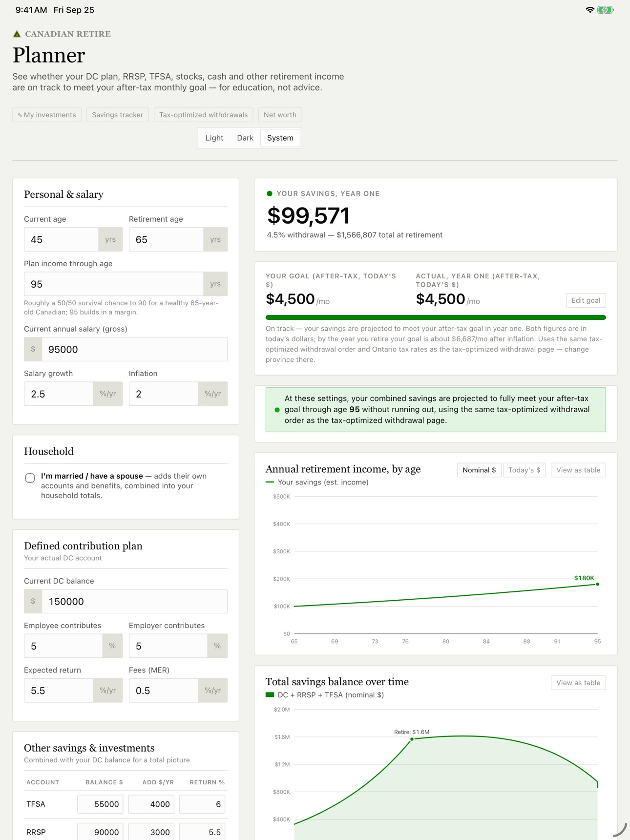This screenshot has width=630, height=840.
Task: Switch theme to Light
Action: (214, 138)
